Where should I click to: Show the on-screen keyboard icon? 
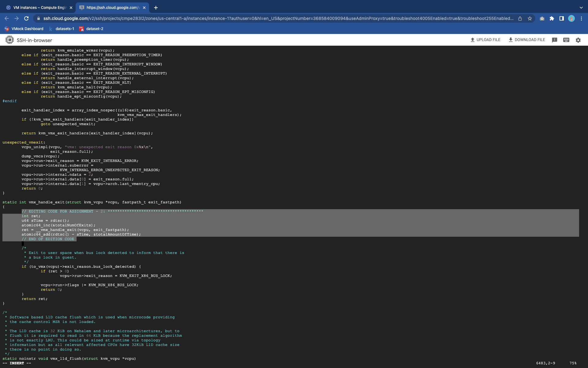(566, 40)
